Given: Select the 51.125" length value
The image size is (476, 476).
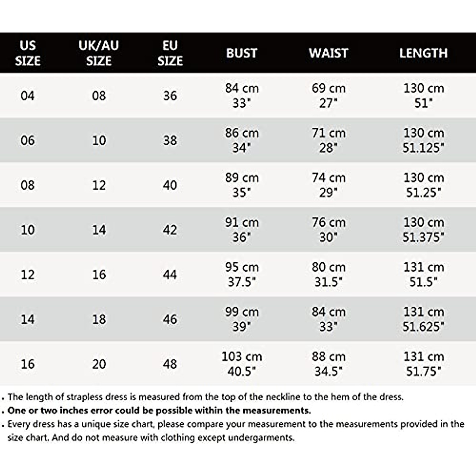Looking at the screenshot, I should [x=423, y=148].
